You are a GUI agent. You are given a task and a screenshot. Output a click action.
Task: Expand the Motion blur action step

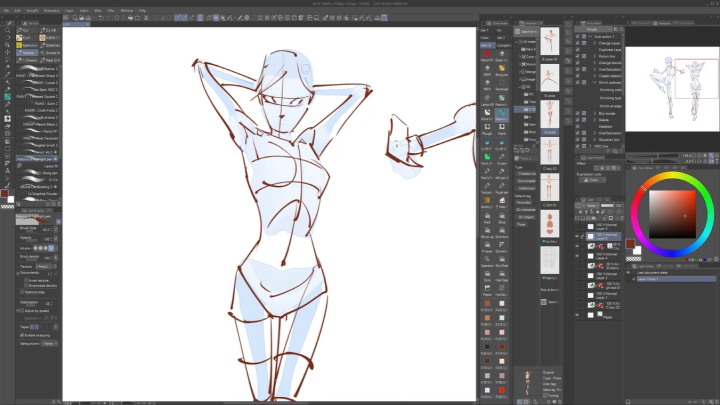(595, 56)
